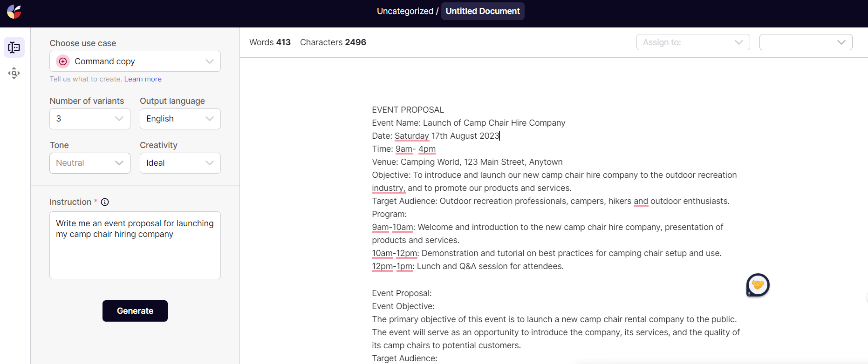Expand the Choose use case dropdown
Viewport: 868px width, 364px height.
point(135,61)
